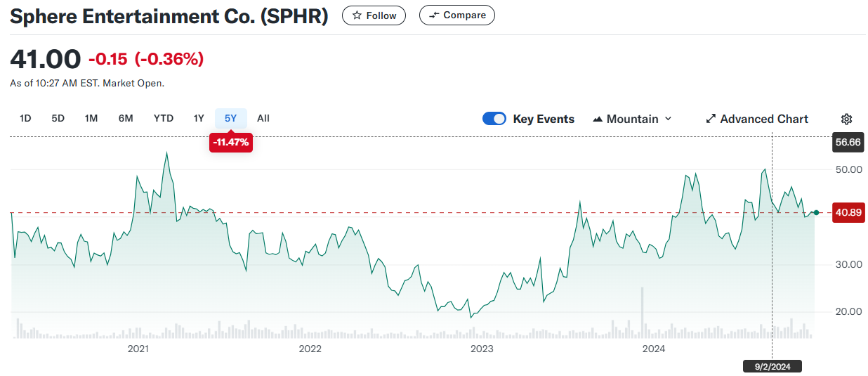
Task: Click the -0.15 (-0.36%) price change
Action: [146, 59]
